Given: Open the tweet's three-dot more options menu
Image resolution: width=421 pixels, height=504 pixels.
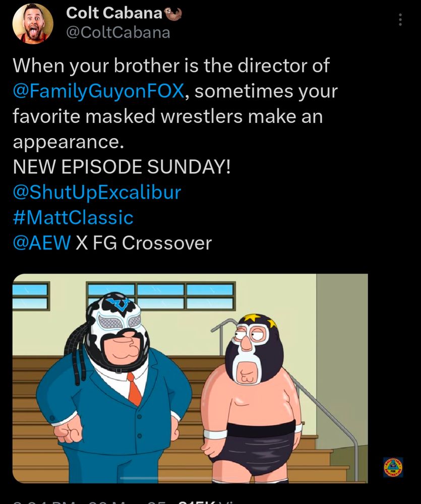Looking at the screenshot, I should click(400, 20).
